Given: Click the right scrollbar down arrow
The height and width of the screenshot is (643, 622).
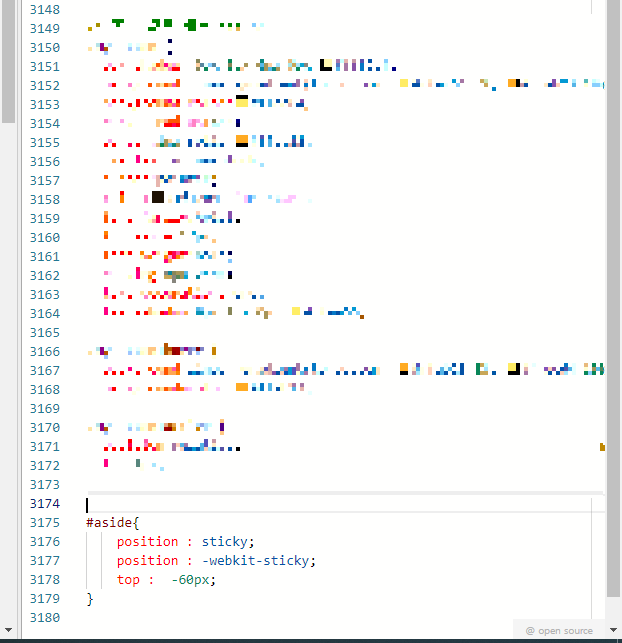Looking at the screenshot, I should pos(613,630).
